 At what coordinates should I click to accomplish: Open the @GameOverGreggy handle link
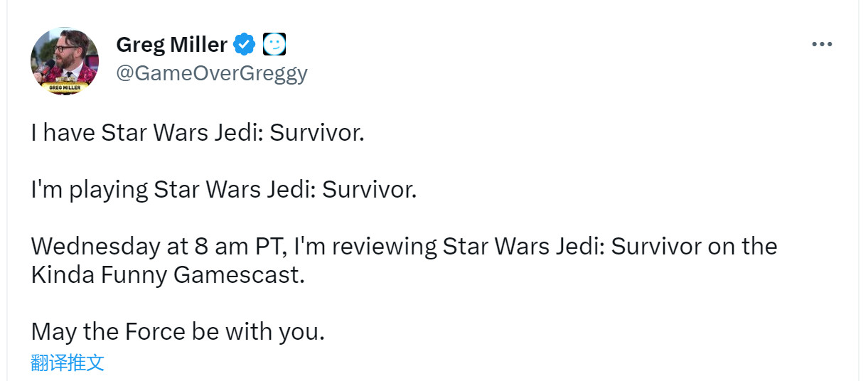[x=211, y=73]
